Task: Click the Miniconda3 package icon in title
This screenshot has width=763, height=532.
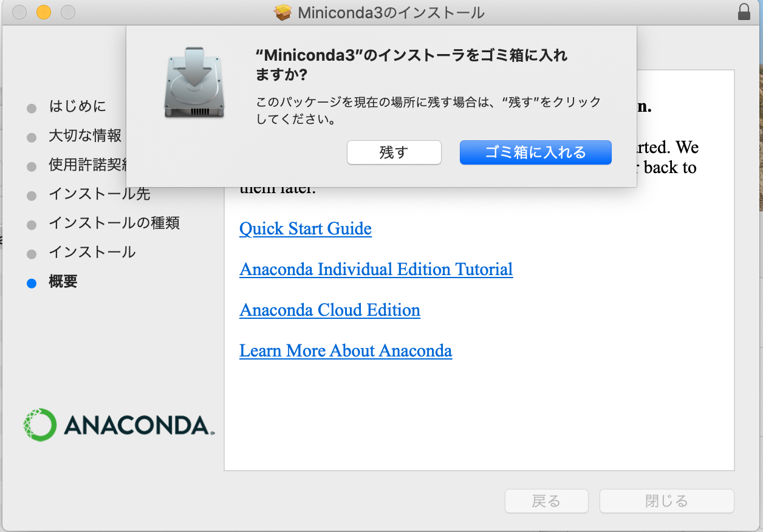Action: pos(283,12)
